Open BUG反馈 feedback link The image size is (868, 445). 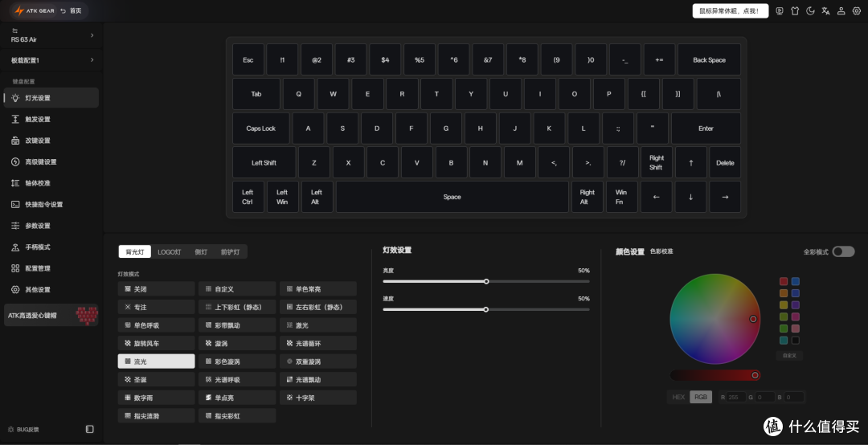click(x=24, y=430)
